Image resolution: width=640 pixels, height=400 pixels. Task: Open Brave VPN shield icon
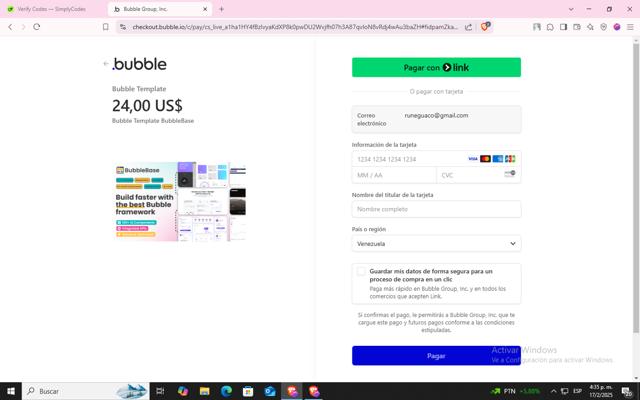coord(604,27)
